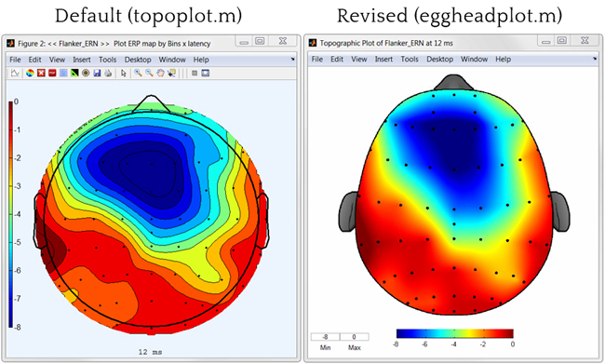This screenshot has width=605, height=364.
Task: Click the blue window layout icon in toolbar
Action: pos(206,73)
